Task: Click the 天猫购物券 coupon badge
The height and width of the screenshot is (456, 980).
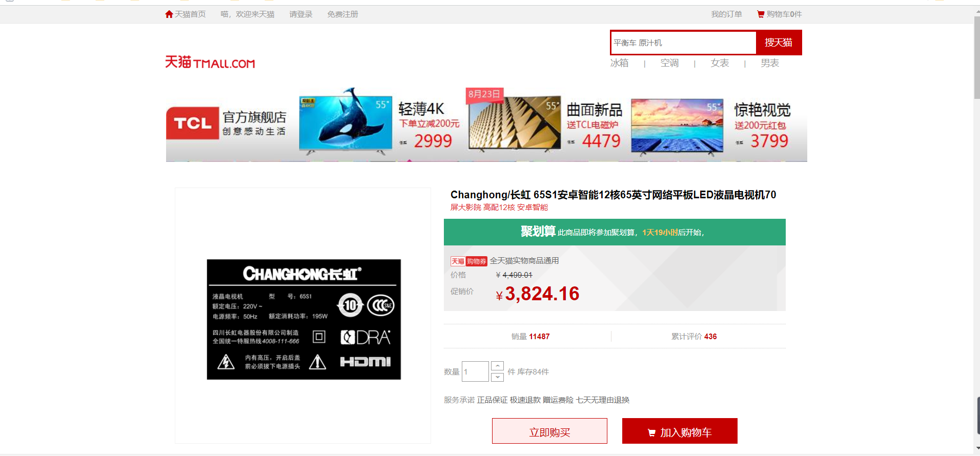Action: [468, 261]
